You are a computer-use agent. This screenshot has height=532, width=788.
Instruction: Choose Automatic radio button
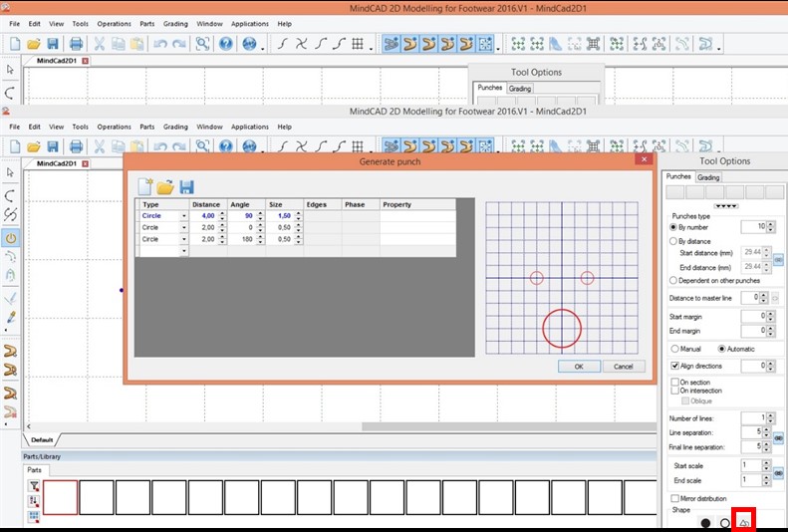pyautogui.click(x=721, y=349)
